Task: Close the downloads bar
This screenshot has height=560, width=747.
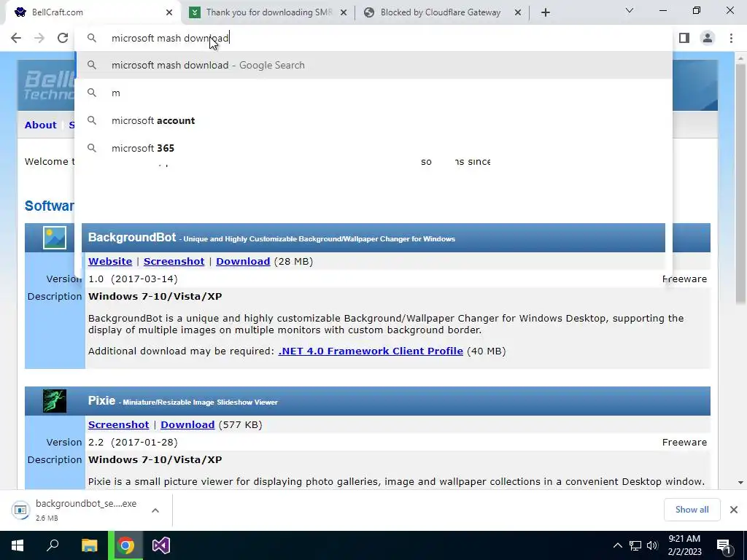Action: click(734, 510)
